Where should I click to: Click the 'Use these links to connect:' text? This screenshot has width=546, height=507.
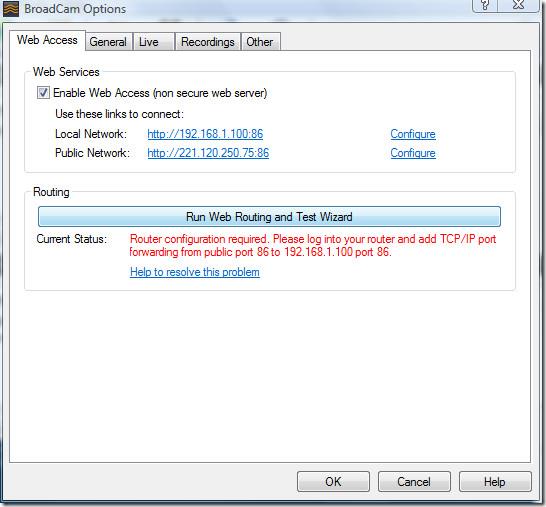click(x=119, y=114)
